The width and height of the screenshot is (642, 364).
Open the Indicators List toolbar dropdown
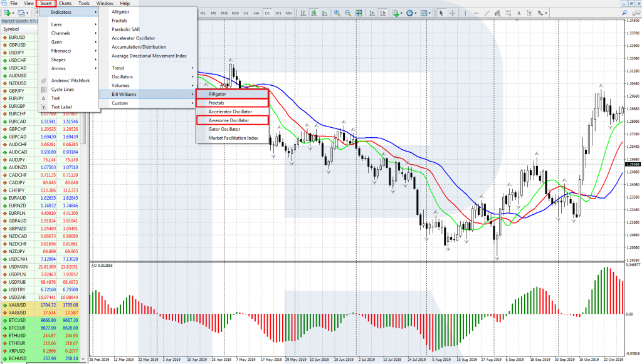(x=397, y=13)
